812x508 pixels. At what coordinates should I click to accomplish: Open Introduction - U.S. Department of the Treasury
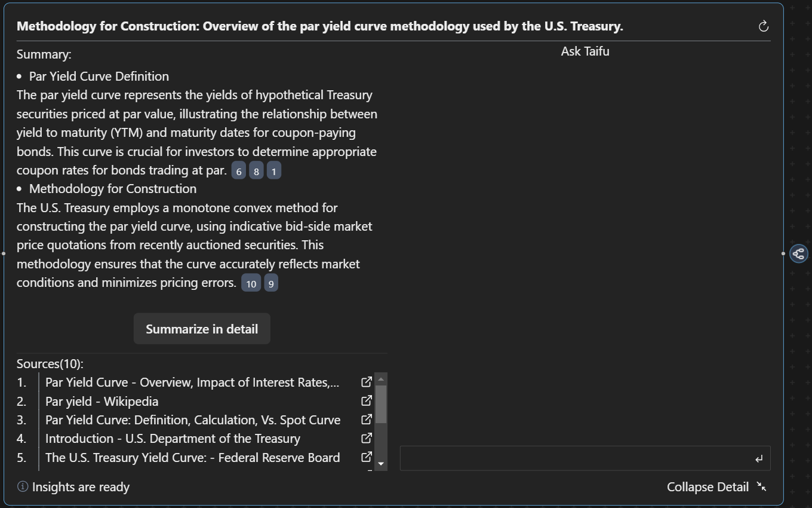point(173,439)
